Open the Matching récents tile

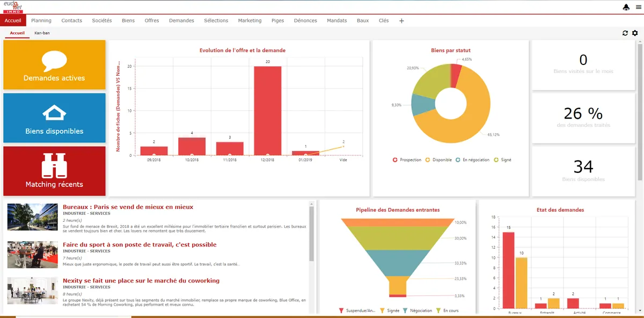[54, 171]
